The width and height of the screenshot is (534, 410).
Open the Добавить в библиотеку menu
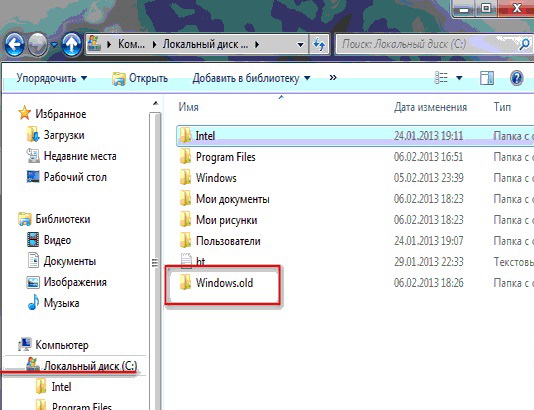[x=251, y=78]
